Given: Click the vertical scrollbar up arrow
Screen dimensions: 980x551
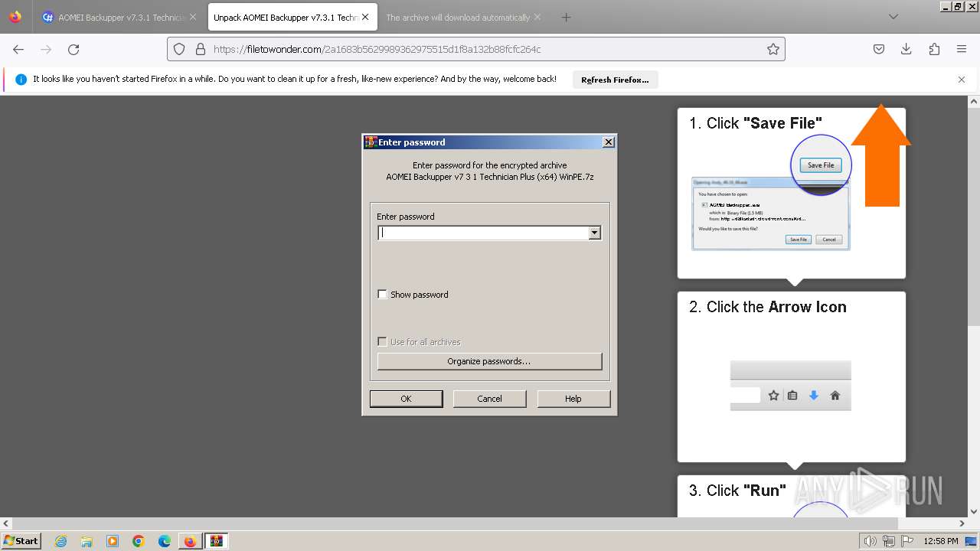Looking at the screenshot, I should pos(974,101).
